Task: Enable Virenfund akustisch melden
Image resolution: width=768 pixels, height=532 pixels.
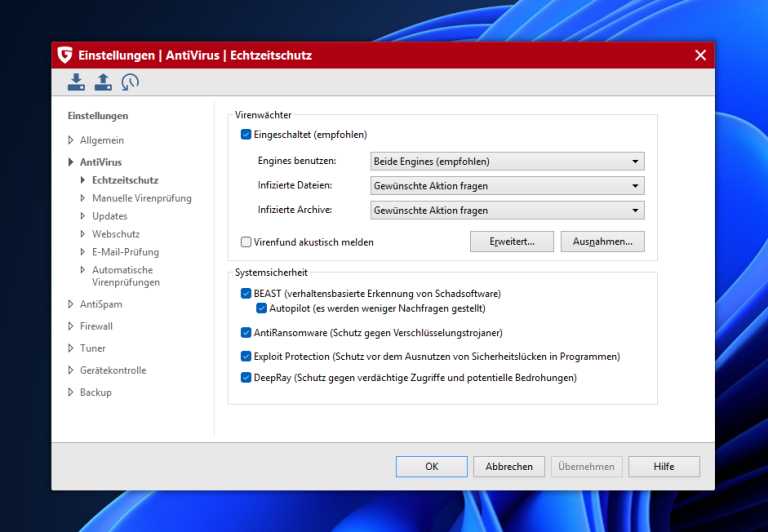Action: 246,242
